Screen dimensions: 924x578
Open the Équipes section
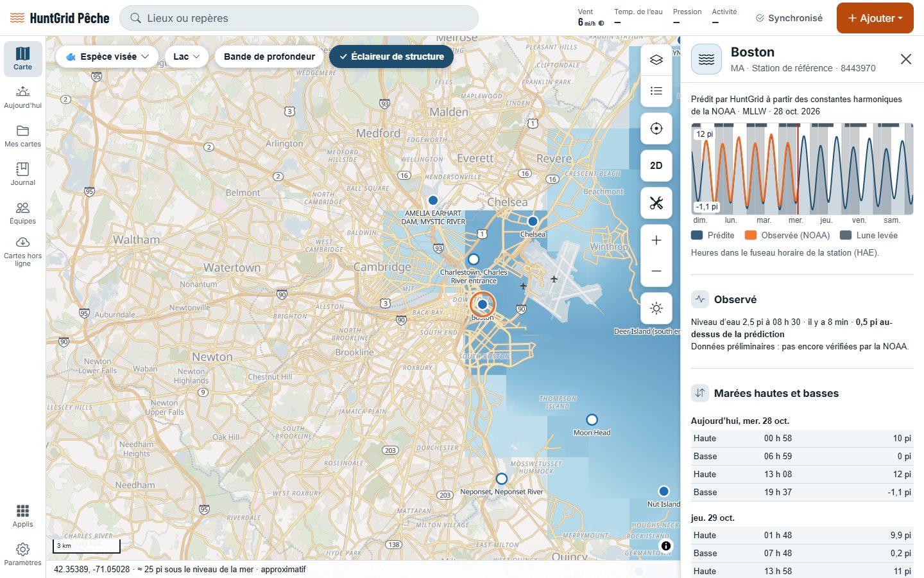coord(22,213)
